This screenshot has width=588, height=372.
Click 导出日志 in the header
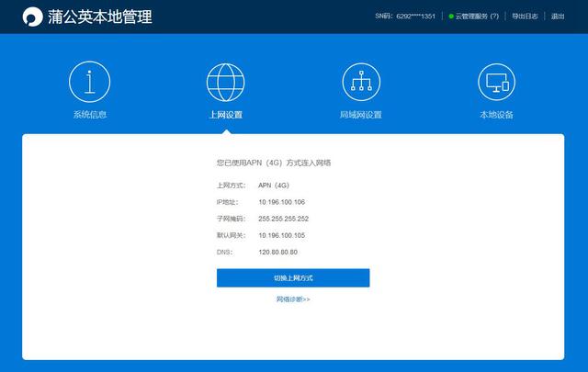(x=525, y=17)
